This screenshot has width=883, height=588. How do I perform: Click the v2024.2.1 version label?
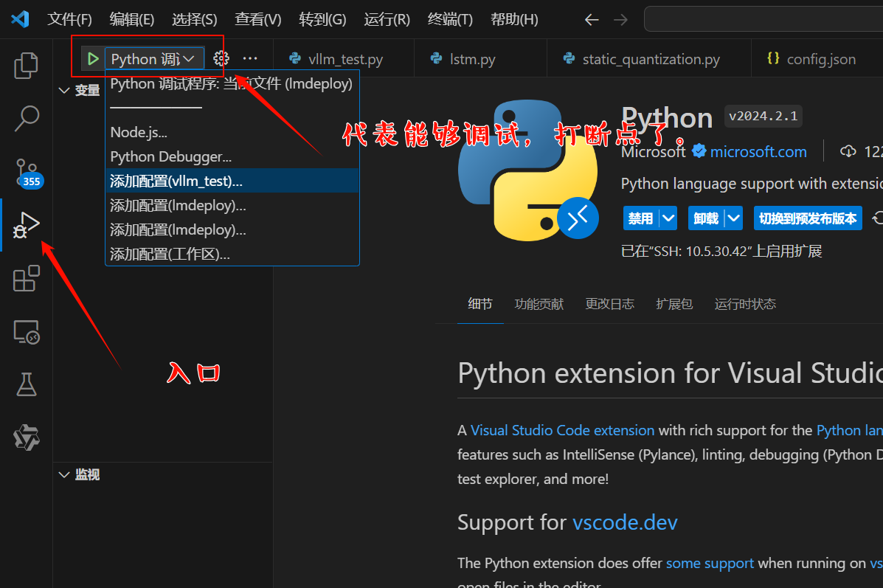763,116
